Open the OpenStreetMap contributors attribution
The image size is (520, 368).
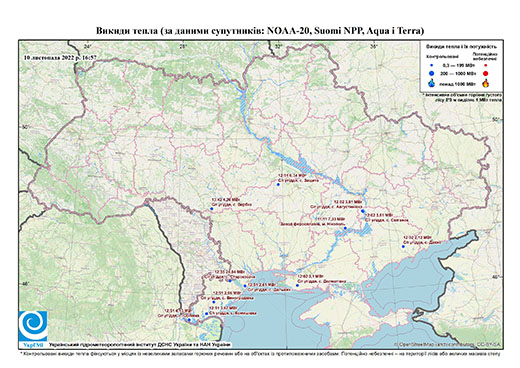click(x=448, y=344)
